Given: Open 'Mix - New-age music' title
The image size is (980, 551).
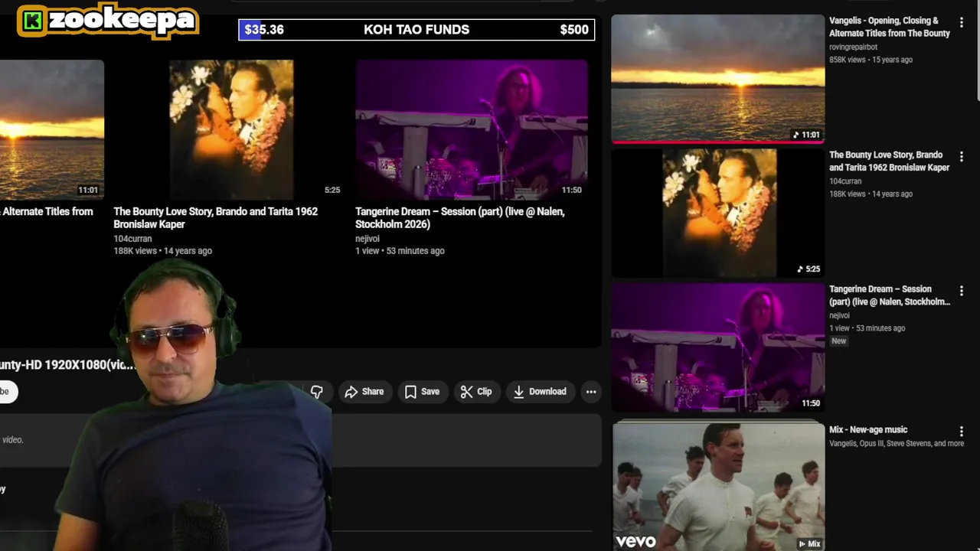Looking at the screenshot, I should tap(868, 430).
